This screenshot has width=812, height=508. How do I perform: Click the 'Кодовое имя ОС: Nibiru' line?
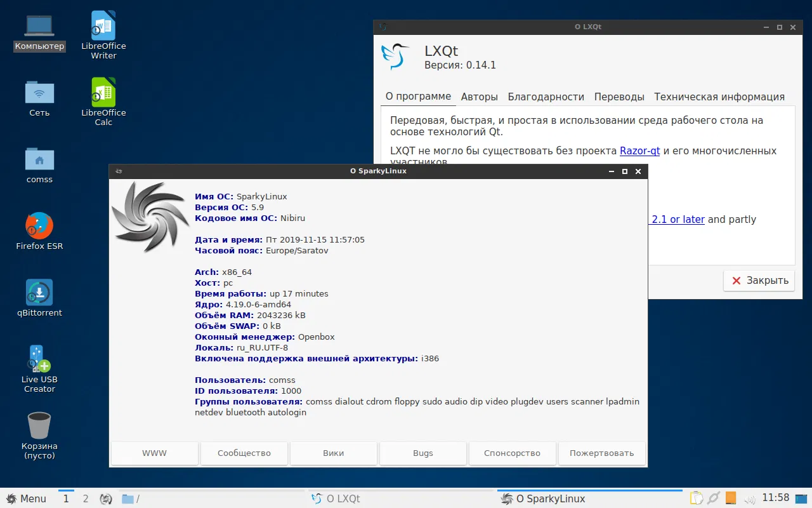click(x=250, y=218)
